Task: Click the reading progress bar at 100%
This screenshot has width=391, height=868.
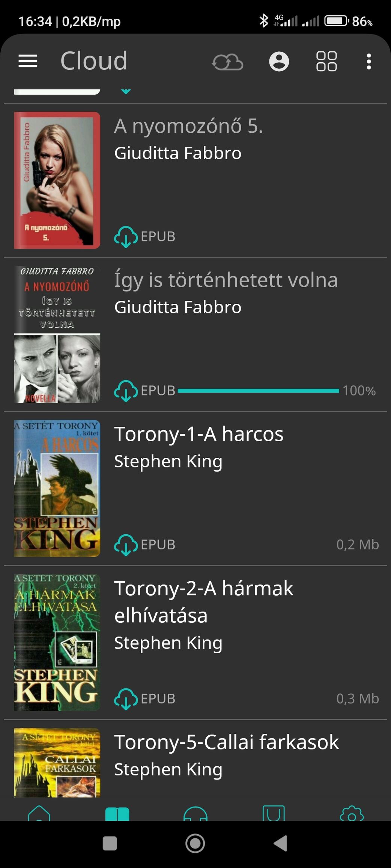Action: 258,391
